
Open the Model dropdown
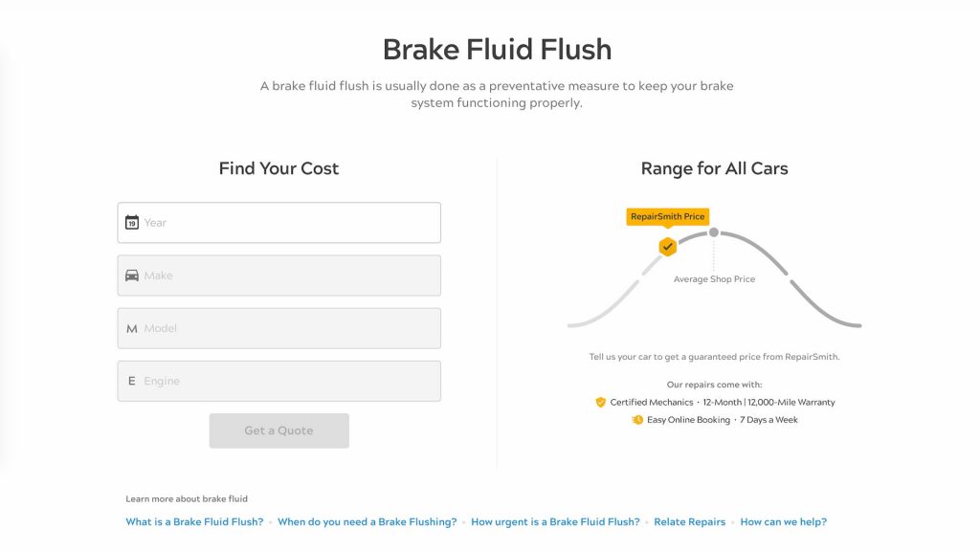(x=278, y=327)
